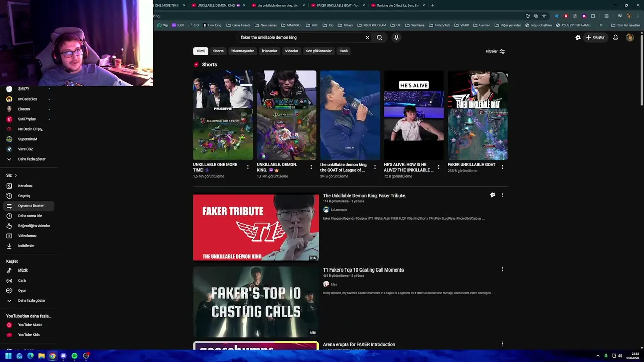Expand the Siz section arrow
Viewport: 644px width, 362px height.
point(16,175)
